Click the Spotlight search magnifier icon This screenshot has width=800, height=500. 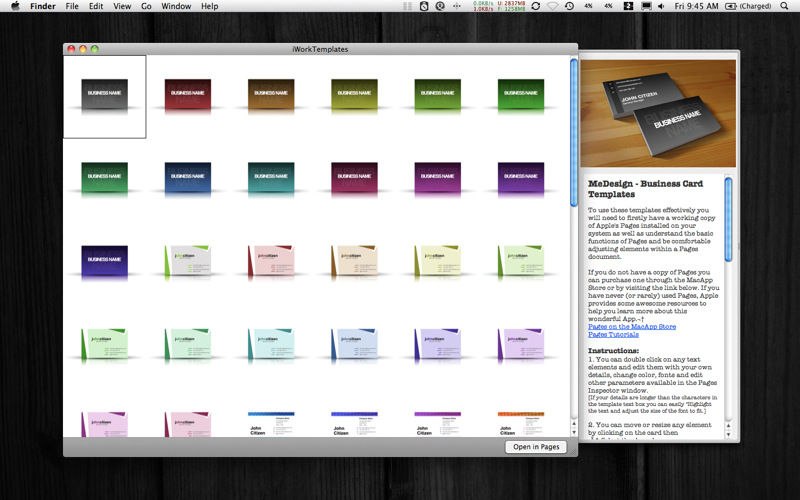[x=784, y=6]
